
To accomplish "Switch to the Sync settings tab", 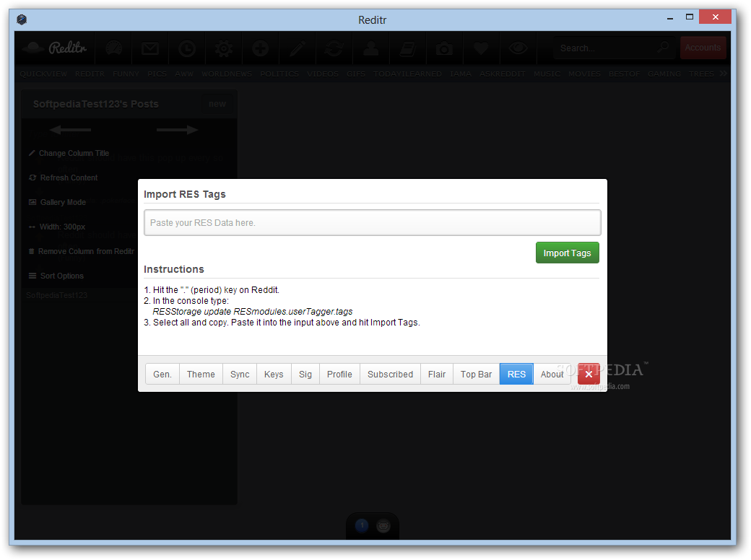I will 240,374.
